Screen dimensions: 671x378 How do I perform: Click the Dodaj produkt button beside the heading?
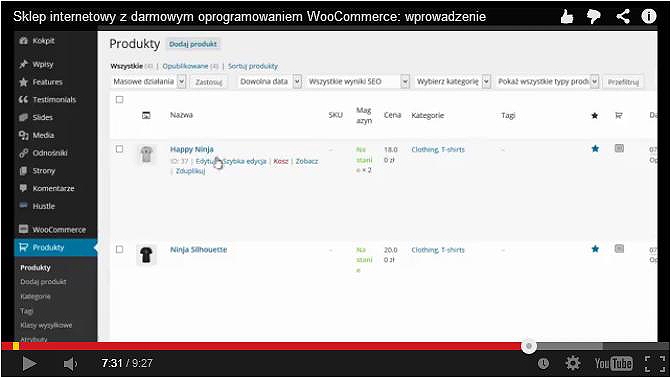click(x=193, y=44)
